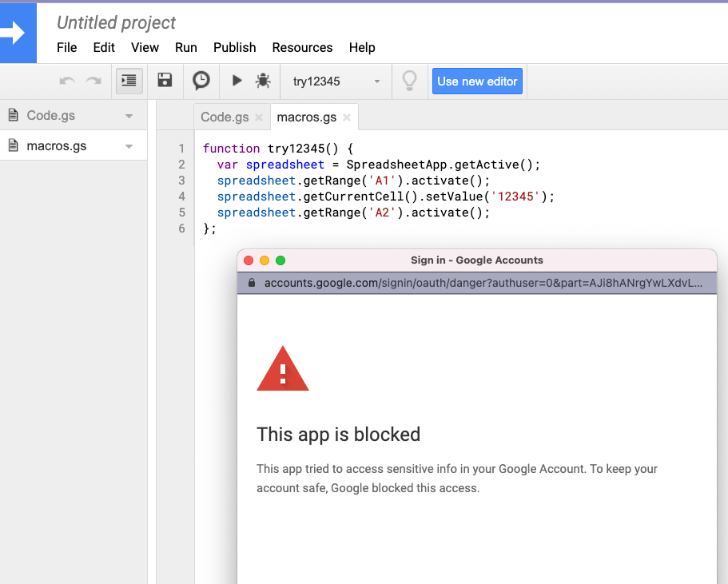Screen dimensions: 728x584
Task: Run the selected function
Action: coord(237,81)
